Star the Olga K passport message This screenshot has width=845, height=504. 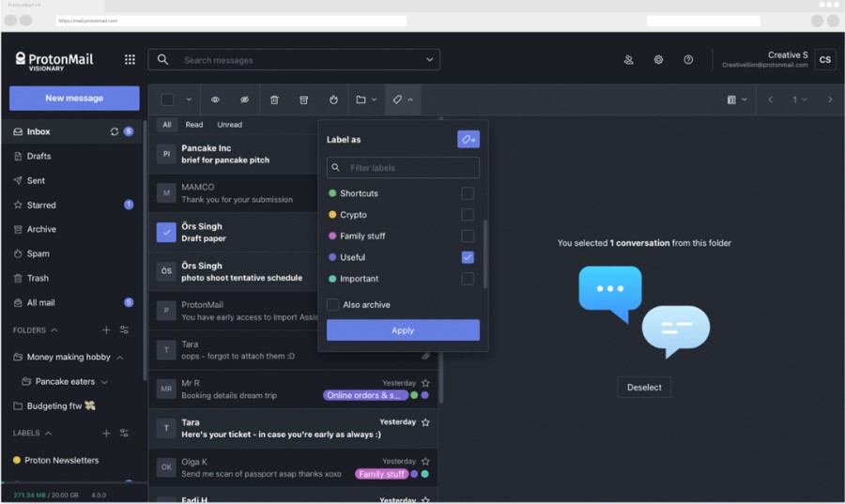pyautogui.click(x=425, y=462)
